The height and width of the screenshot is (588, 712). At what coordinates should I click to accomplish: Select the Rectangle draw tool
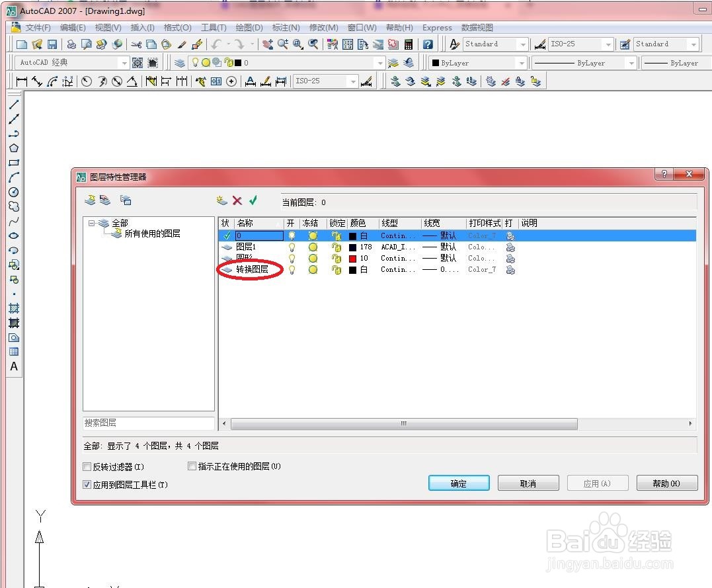[x=14, y=163]
